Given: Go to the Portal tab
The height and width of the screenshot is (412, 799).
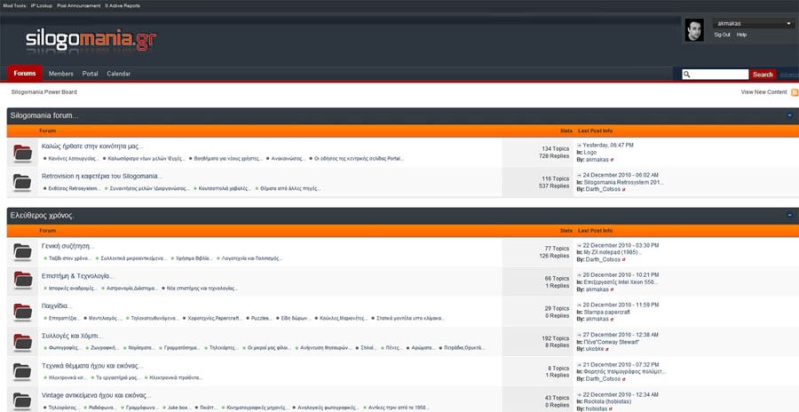Looking at the screenshot, I should tap(90, 74).
